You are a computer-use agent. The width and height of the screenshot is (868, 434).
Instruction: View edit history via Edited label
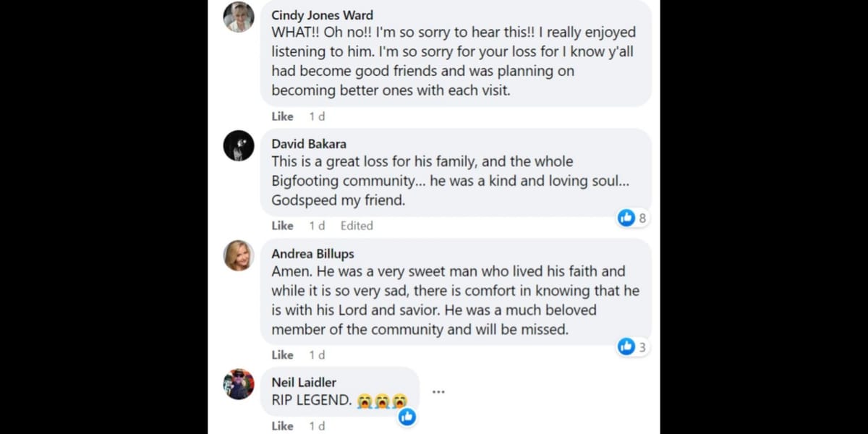click(357, 226)
